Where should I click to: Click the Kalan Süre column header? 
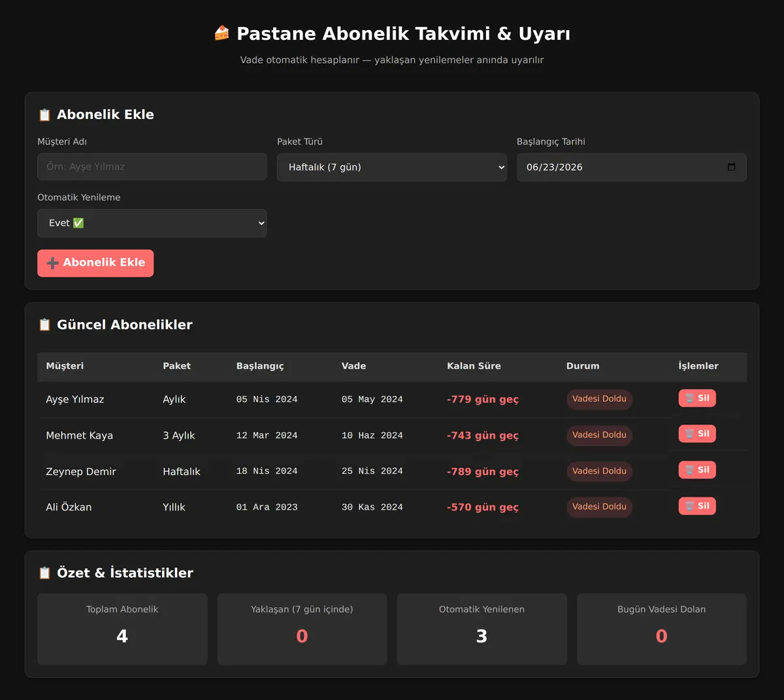pos(474,366)
